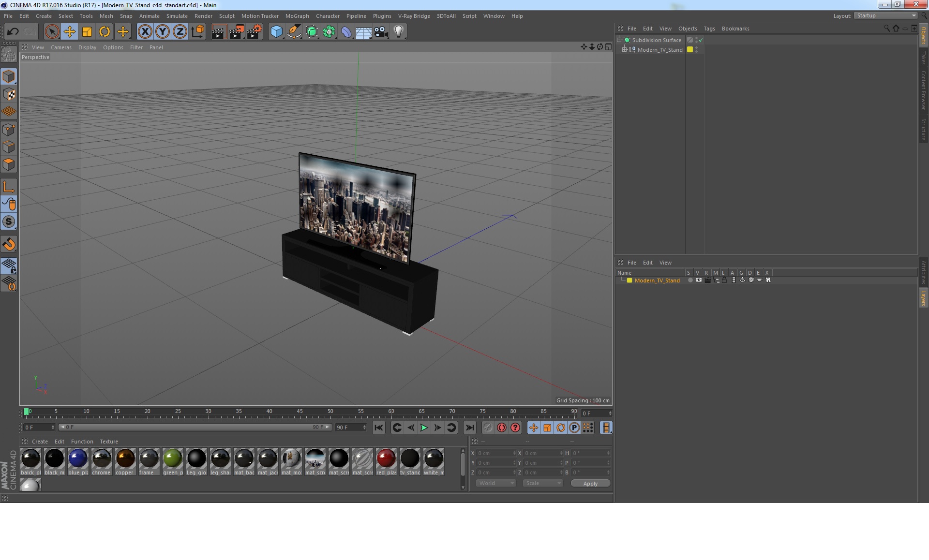Activate the Scale tool in the top toolbar
Image resolution: width=929 pixels, height=560 pixels.
(87, 32)
